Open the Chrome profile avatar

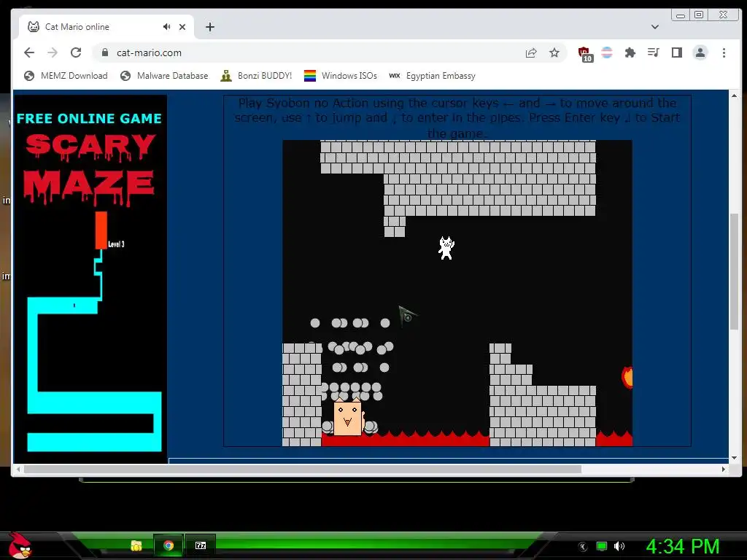click(x=700, y=52)
